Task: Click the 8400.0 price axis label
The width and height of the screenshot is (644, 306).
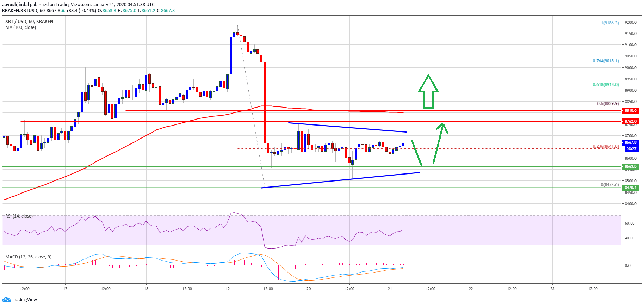Action: (x=631, y=204)
